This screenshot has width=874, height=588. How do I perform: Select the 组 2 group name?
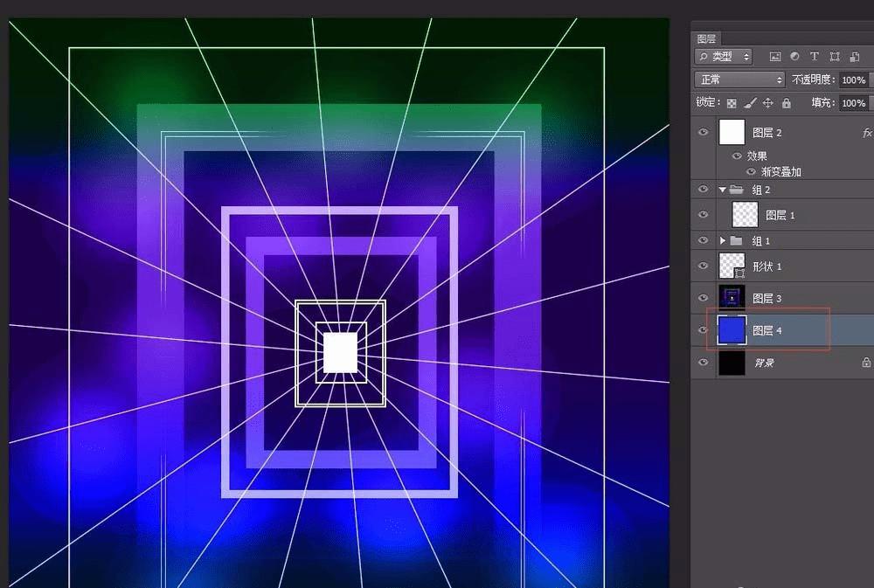coord(761,190)
